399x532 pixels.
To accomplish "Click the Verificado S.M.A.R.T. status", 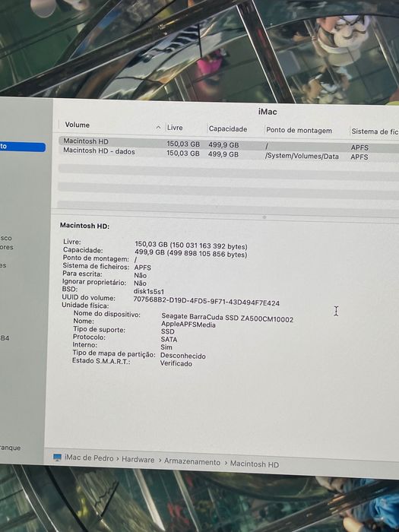I will (176, 364).
